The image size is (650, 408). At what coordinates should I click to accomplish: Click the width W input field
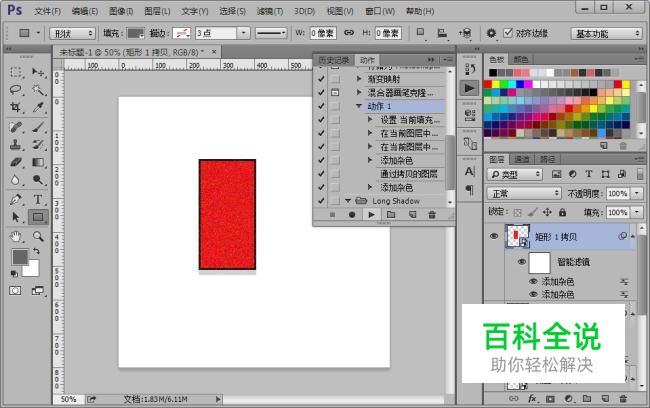click(323, 33)
